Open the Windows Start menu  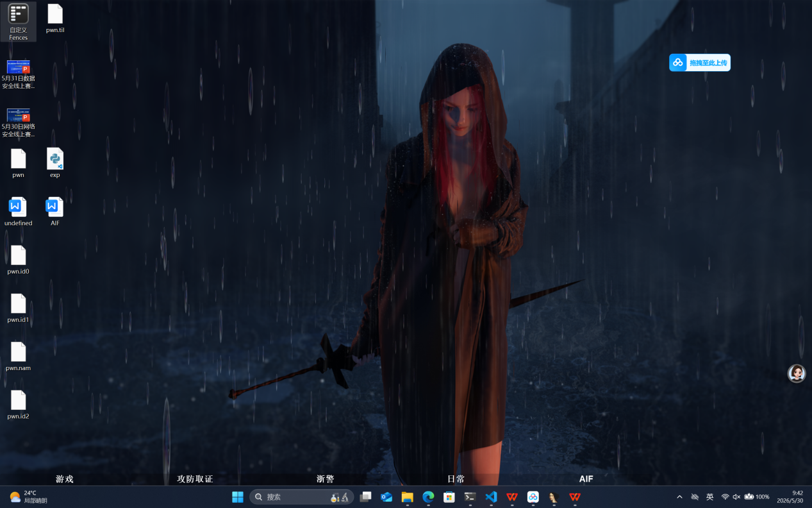[x=238, y=497]
